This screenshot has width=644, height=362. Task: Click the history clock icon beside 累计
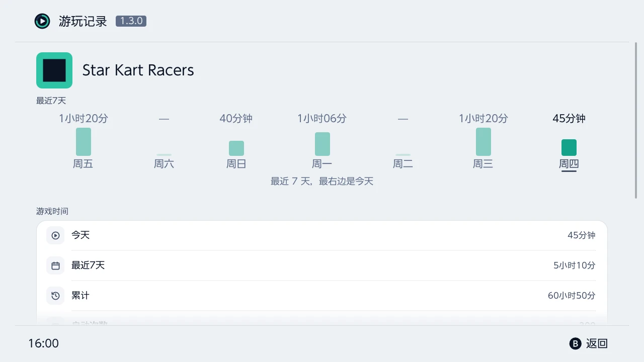55,296
